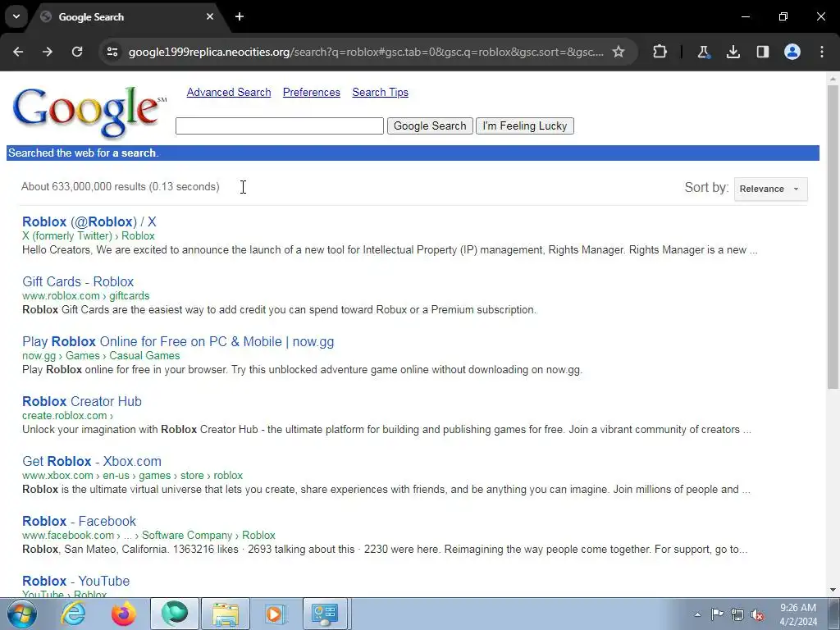840x630 pixels.
Task: Close the Google Search tab
Action: coord(210,16)
